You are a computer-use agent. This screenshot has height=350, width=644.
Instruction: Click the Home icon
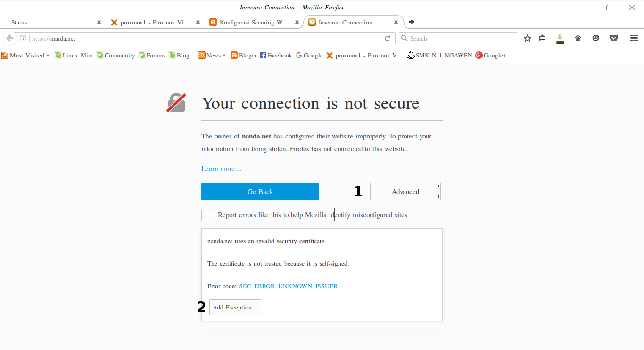[578, 38]
